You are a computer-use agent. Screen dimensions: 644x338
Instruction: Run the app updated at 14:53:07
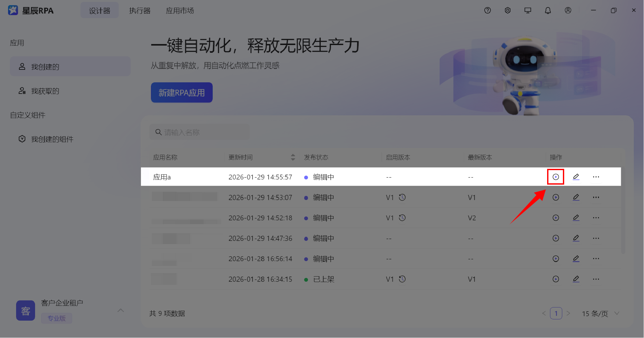pyautogui.click(x=556, y=197)
